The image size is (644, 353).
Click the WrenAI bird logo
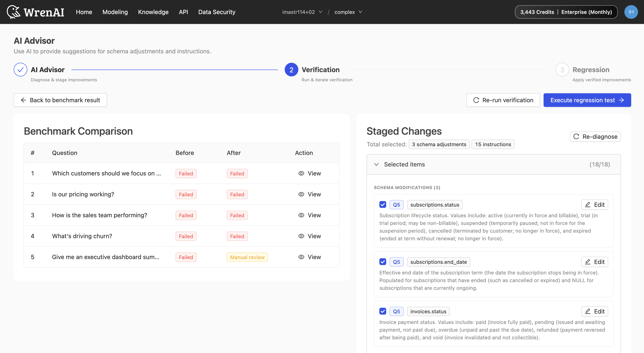13,12
